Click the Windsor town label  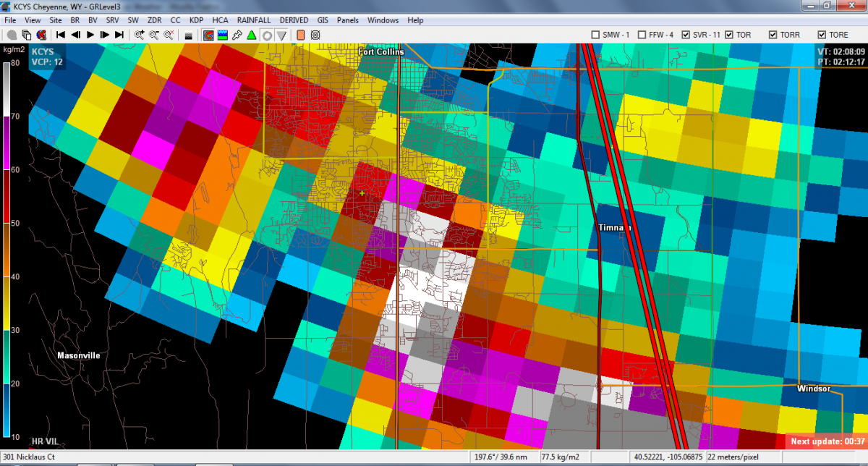[814, 389]
